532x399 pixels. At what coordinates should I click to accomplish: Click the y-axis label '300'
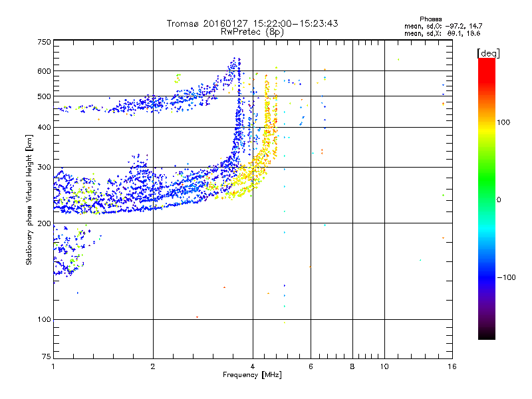coord(44,168)
